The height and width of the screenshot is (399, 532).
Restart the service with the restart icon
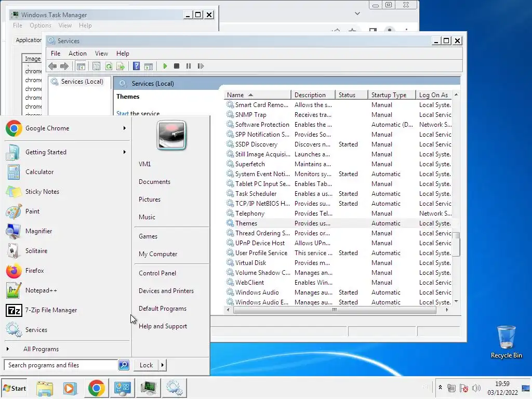201,66
